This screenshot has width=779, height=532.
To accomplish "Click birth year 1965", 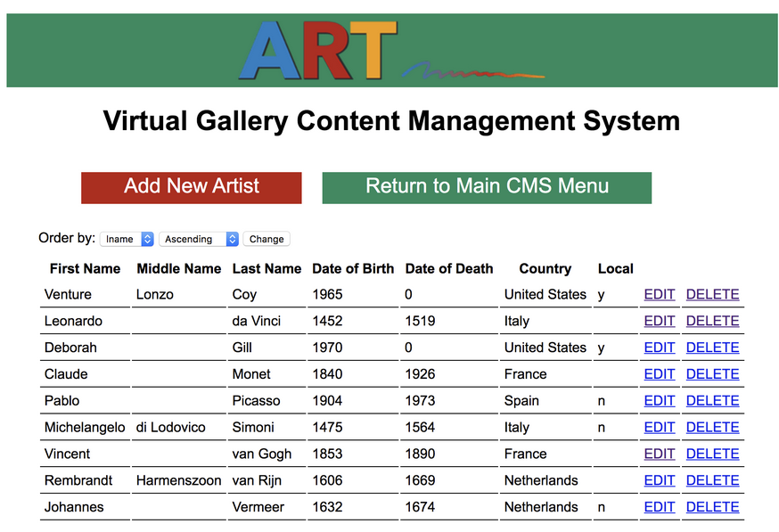I will coord(327,295).
